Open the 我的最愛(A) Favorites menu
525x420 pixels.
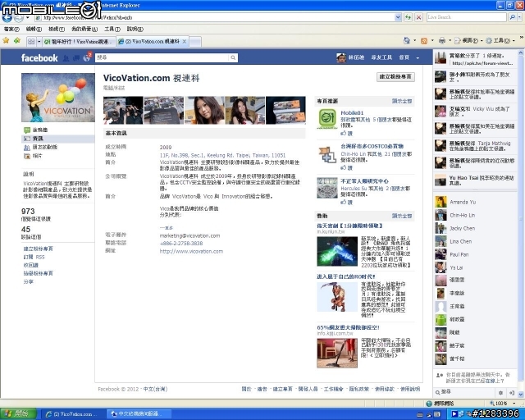click(x=84, y=30)
